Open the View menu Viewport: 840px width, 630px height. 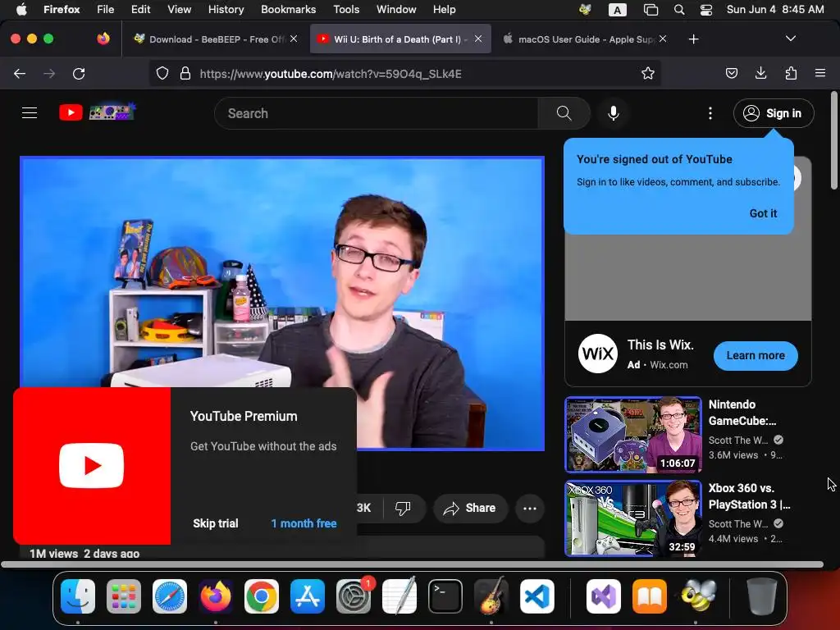tap(179, 9)
